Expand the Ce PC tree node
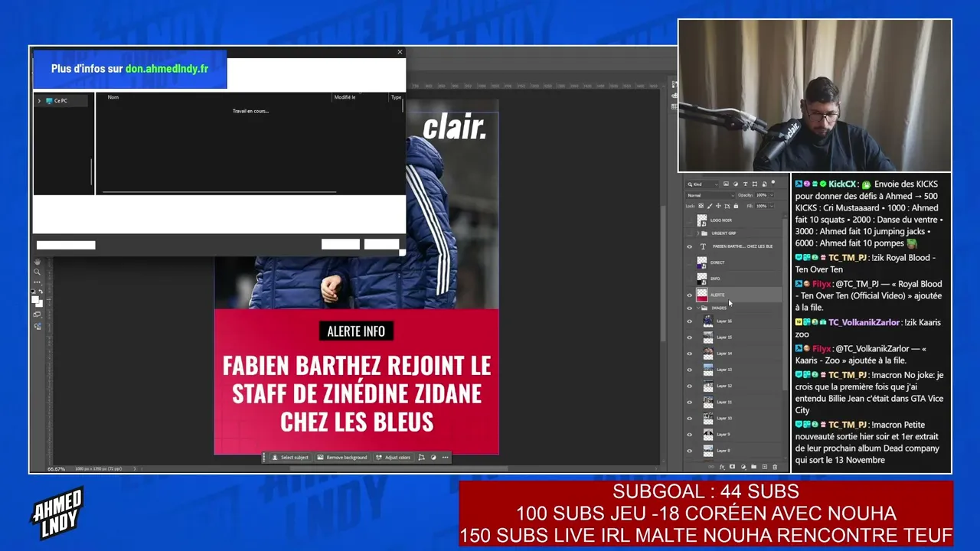The height and width of the screenshot is (551, 980). [x=39, y=101]
